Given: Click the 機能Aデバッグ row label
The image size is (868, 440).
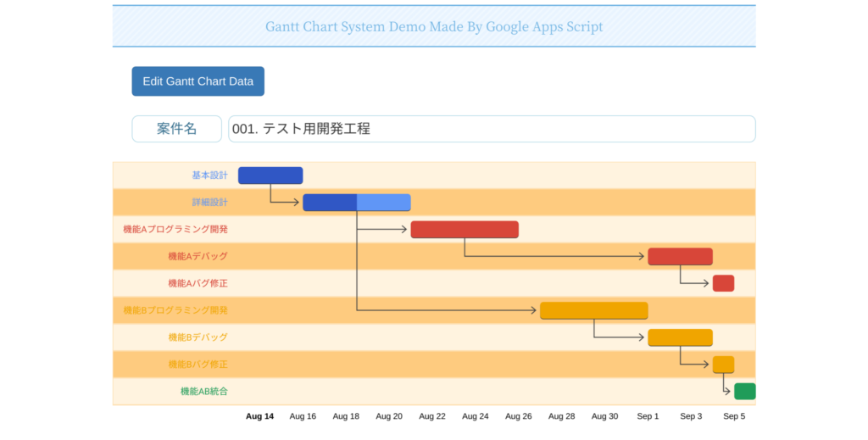Looking at the screenshot, I should point(198,257).
